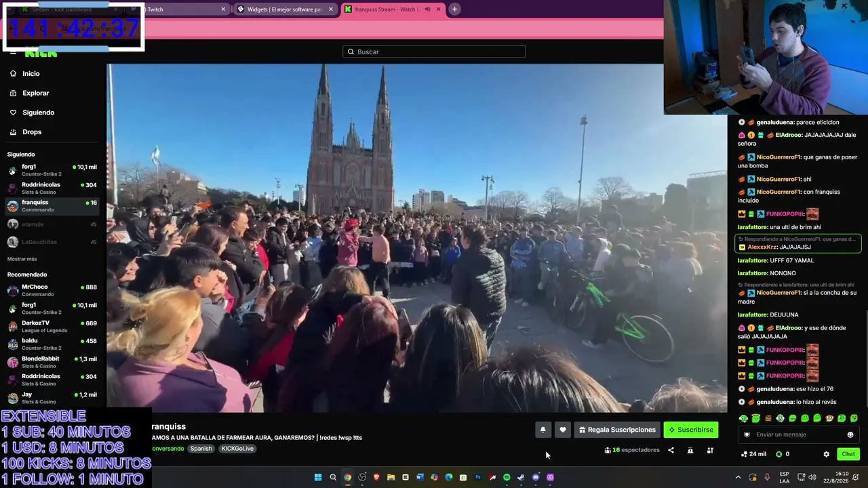Open offline channel elamule
Screen dimensions: 868x488
tap(53, 224)
